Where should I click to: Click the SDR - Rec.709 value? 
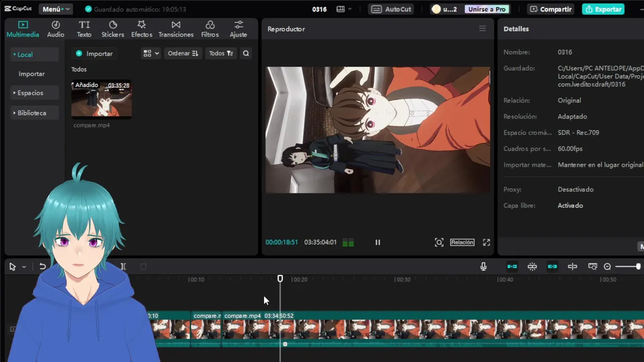[x=579, y=133]
